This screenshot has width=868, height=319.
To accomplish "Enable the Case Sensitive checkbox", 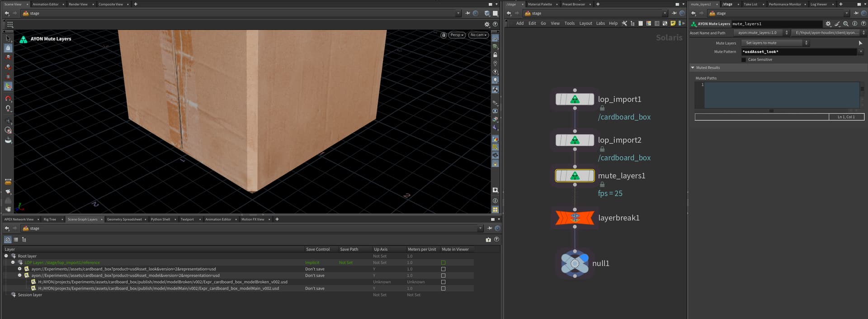I will coord(744,60).
